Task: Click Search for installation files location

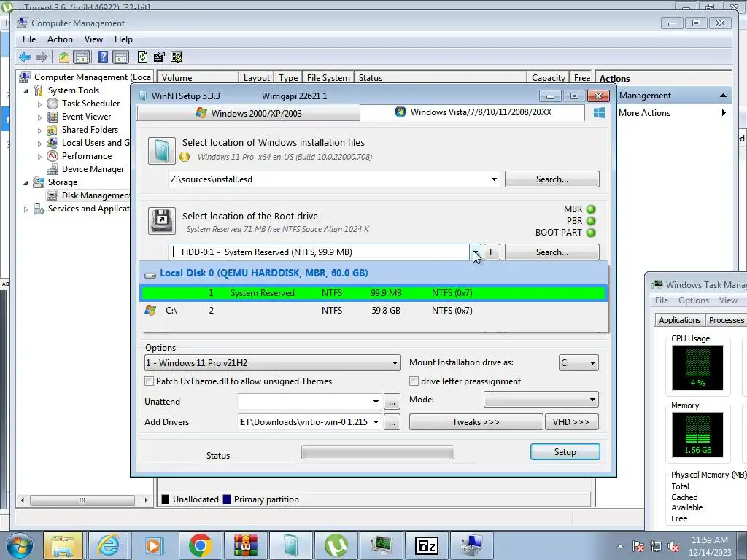Action: coord(551,179)
